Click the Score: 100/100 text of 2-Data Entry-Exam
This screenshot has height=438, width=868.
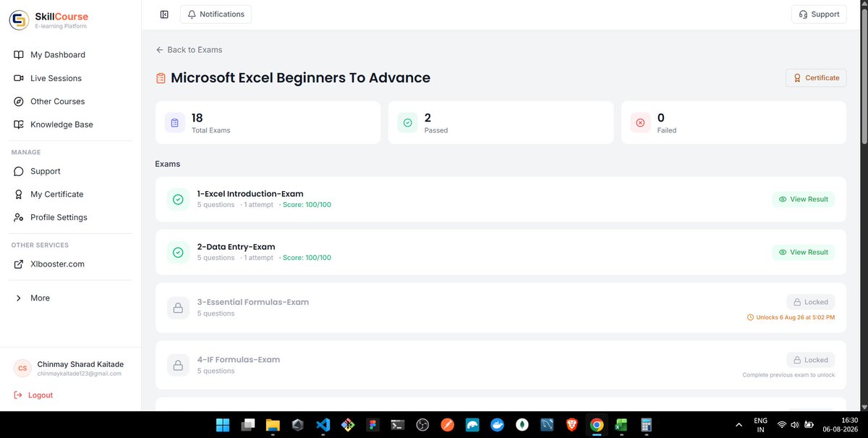click(x=307, y=258)
